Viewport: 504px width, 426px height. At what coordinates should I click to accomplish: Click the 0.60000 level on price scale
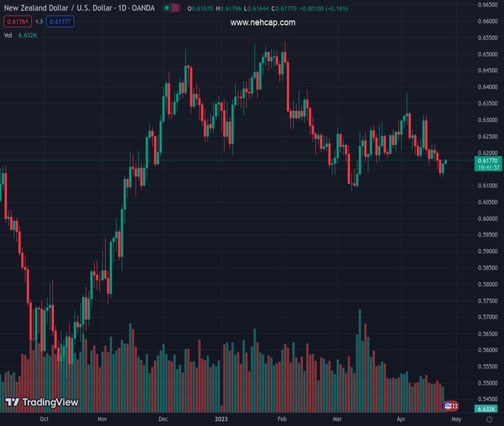[487, 219]
